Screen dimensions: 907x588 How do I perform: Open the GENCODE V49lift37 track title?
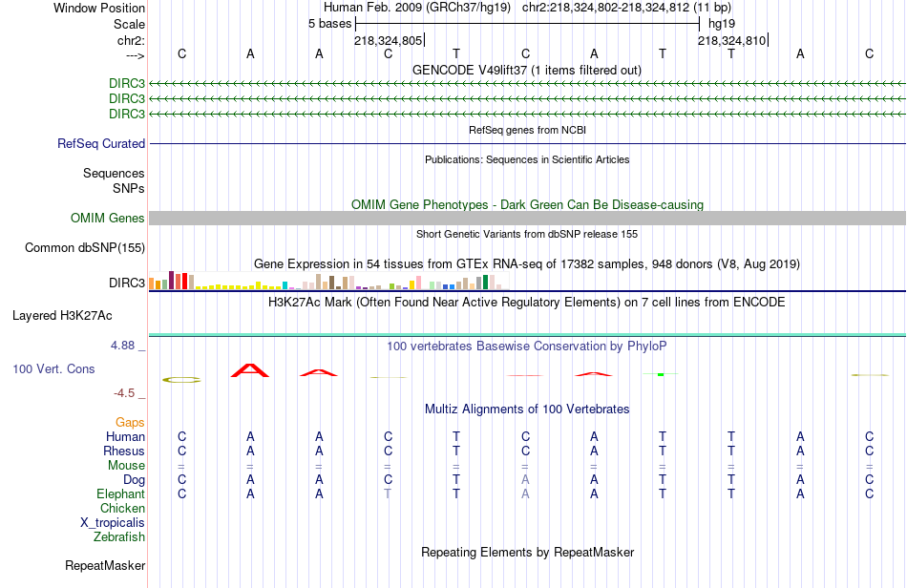coord(526,70)
